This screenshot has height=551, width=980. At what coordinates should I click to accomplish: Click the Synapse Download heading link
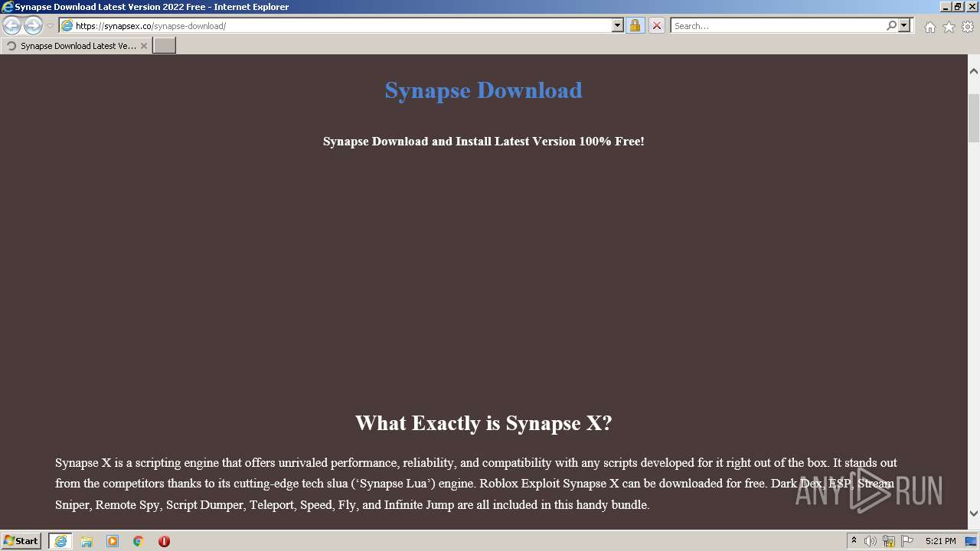tap(483, 90)
